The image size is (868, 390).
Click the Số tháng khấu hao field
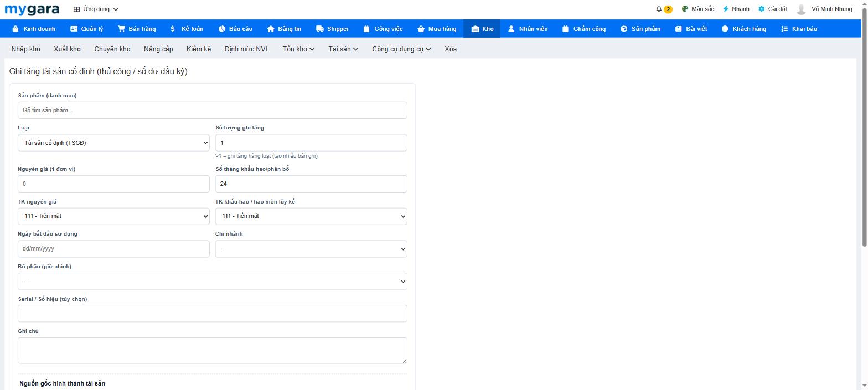(x=311, y=184)
